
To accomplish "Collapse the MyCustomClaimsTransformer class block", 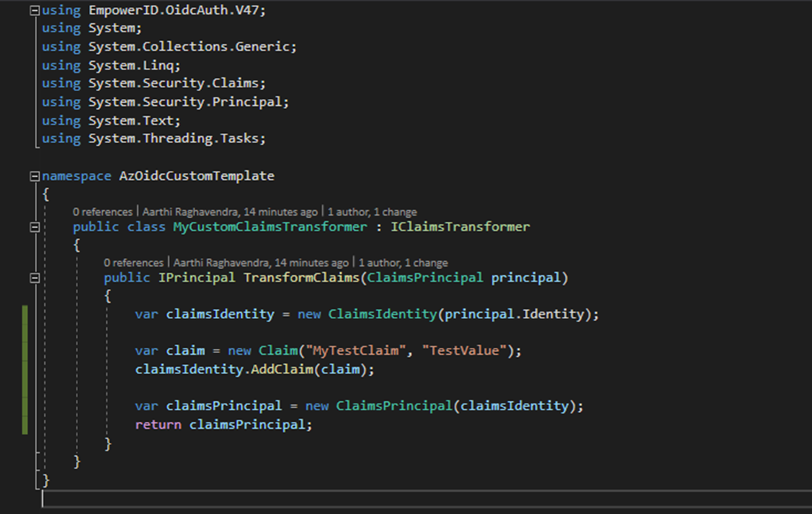I will [34, 227].
